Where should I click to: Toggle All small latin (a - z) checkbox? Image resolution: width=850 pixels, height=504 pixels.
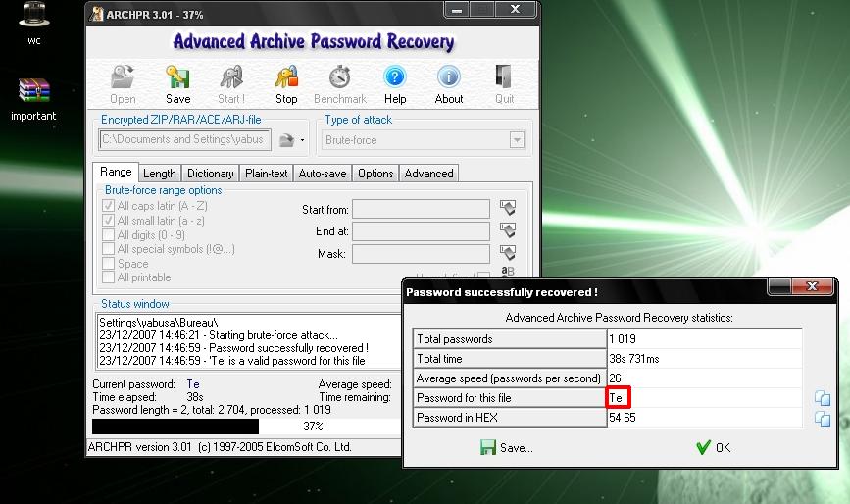coord(109,221)
